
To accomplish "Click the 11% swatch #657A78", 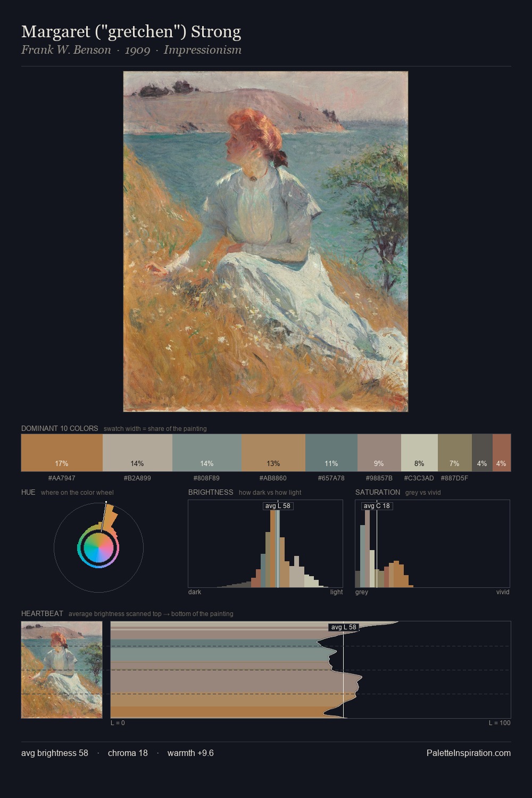I will coord(331,453).
